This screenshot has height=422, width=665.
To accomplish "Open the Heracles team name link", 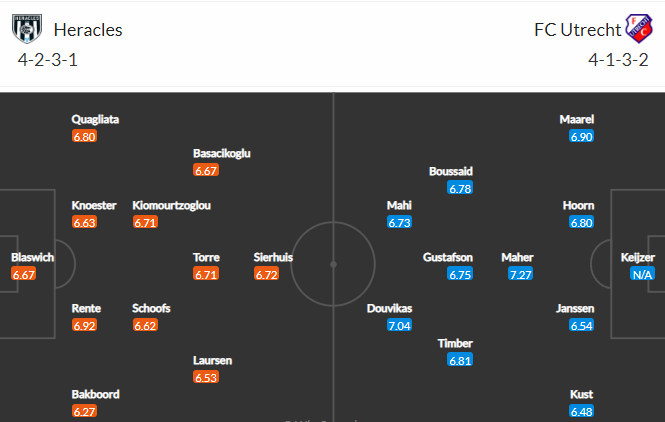I will [88, 30].
